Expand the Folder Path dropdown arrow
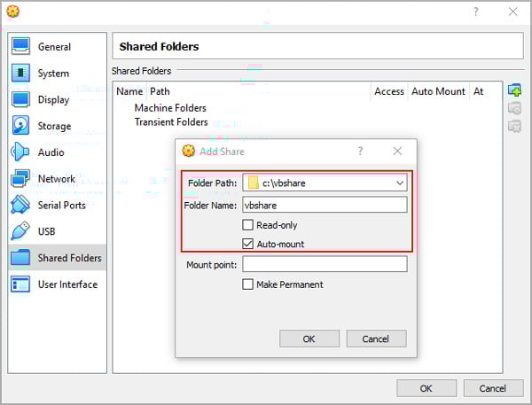The width and height of the screenshot is (532, 405). pos(400,183)
